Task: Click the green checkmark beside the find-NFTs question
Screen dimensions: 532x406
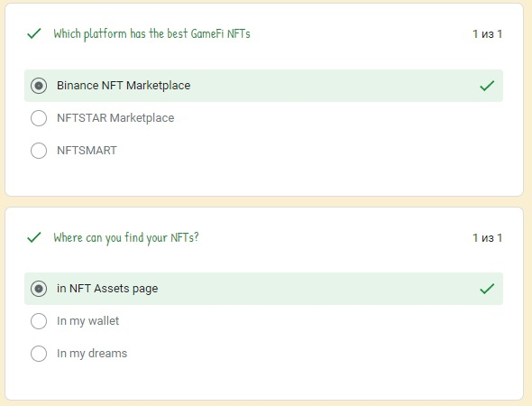Action: click(34, 237)
